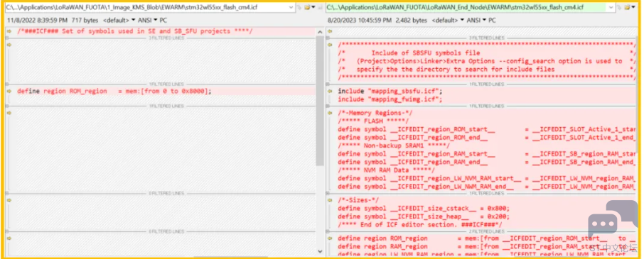Click 'include "mapping_sbsfu.icf";' line
Image resolution: width=644 pixels, height=259 pixels.
[390, 91]
